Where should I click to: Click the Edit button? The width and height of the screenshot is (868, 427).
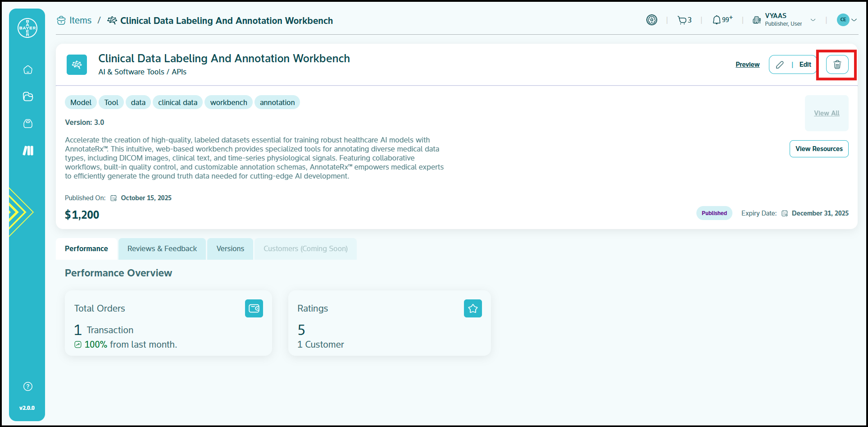click(793, 64)
